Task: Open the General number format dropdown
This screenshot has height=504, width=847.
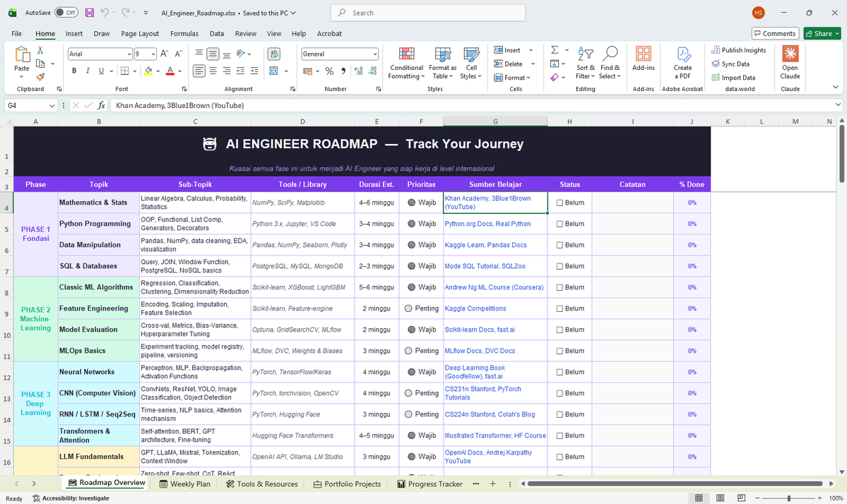Action: coord(375,54)
